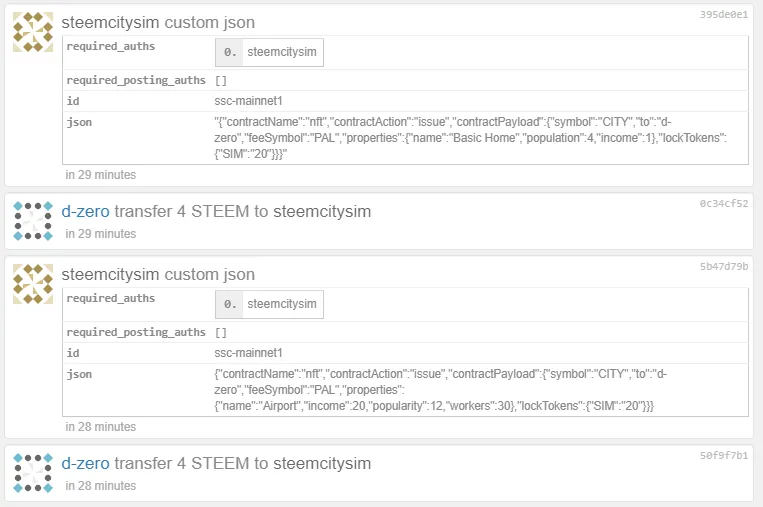
Task: Open transaction hash 395de0e1
Action: pos(724,15)
